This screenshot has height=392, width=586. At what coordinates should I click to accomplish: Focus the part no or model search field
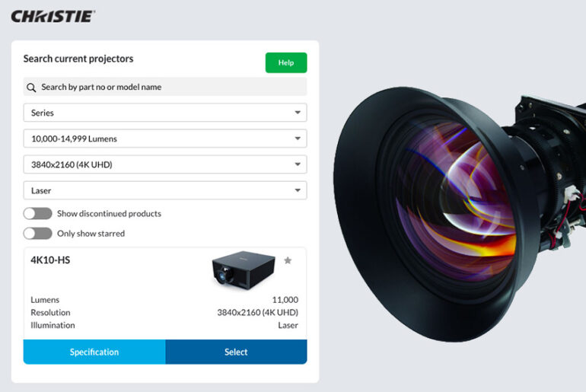pyautogui.click(x=165, y=87)
